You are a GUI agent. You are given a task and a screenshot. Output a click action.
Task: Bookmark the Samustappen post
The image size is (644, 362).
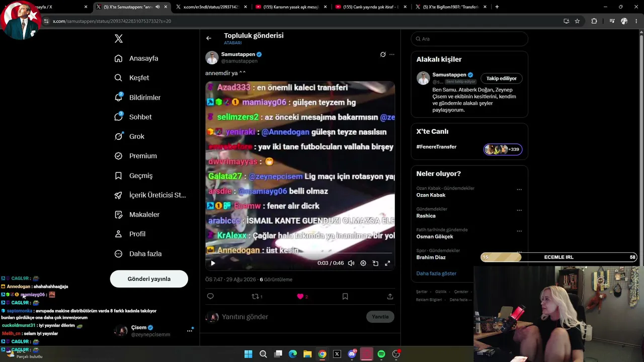click(345, 297)
